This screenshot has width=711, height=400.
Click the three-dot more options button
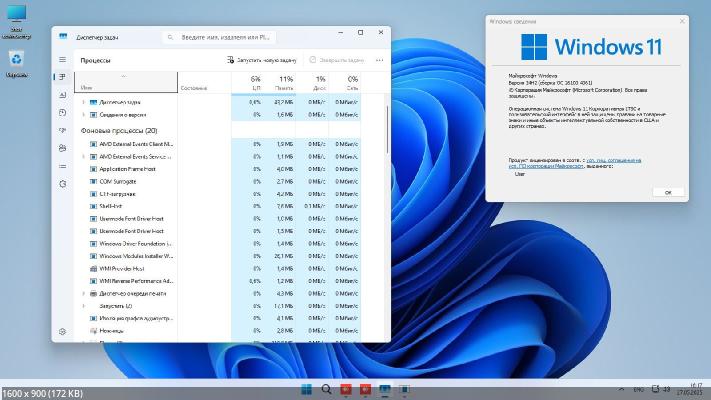click(x=380, y=60)
